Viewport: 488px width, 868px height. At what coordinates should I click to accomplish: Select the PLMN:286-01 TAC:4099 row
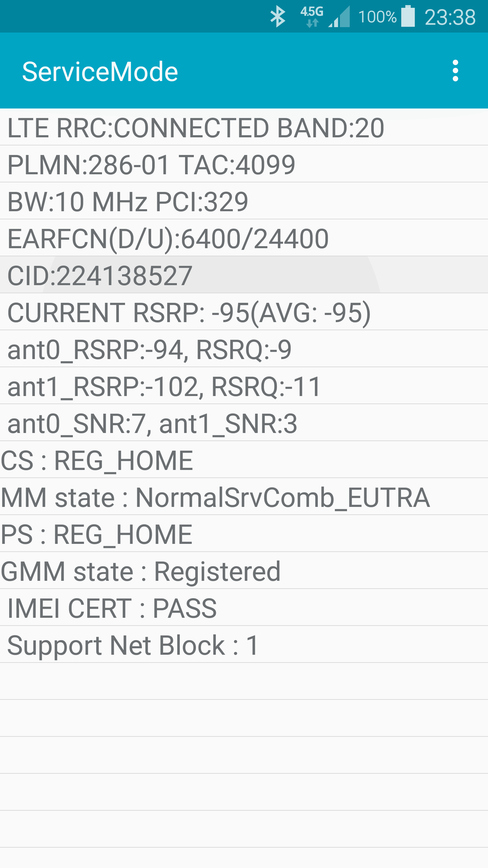pyautogui.click(x=244, y=164)
